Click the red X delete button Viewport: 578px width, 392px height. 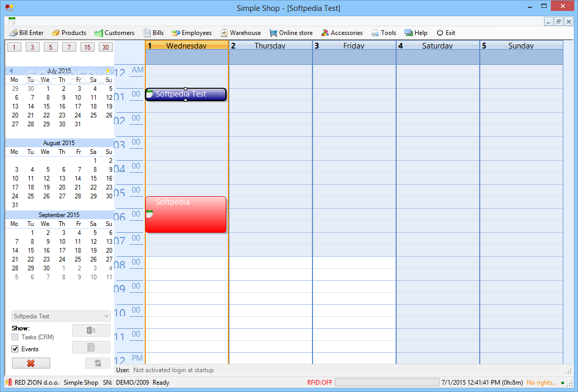pyautogui.click(x=31, y=363)
